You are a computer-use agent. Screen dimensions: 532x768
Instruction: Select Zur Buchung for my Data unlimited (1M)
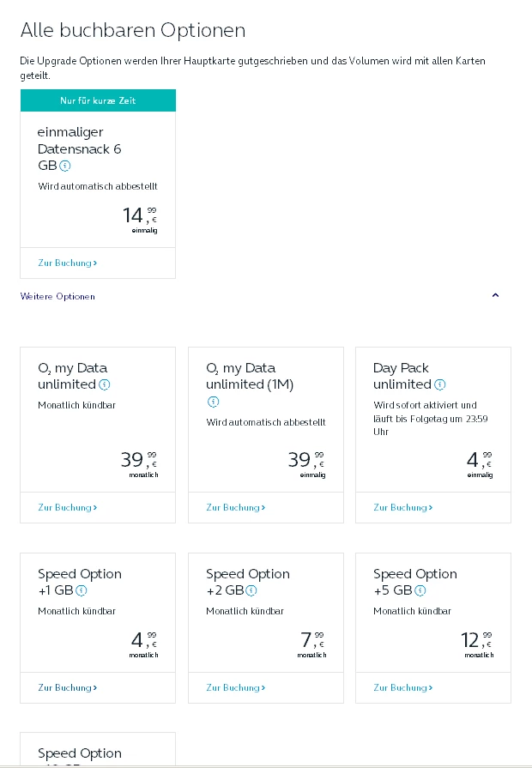tap(235, 507)
